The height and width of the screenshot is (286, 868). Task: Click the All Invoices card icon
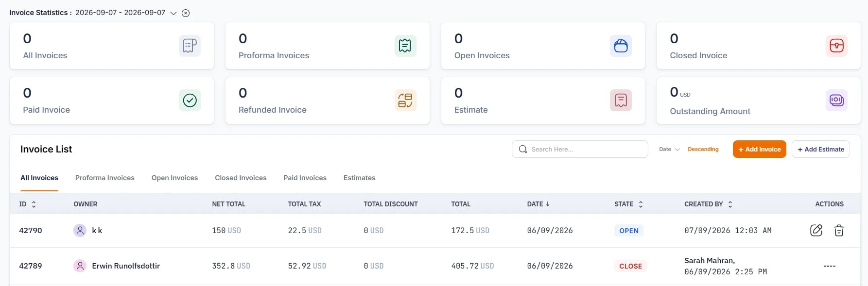(x=190, y=46)
